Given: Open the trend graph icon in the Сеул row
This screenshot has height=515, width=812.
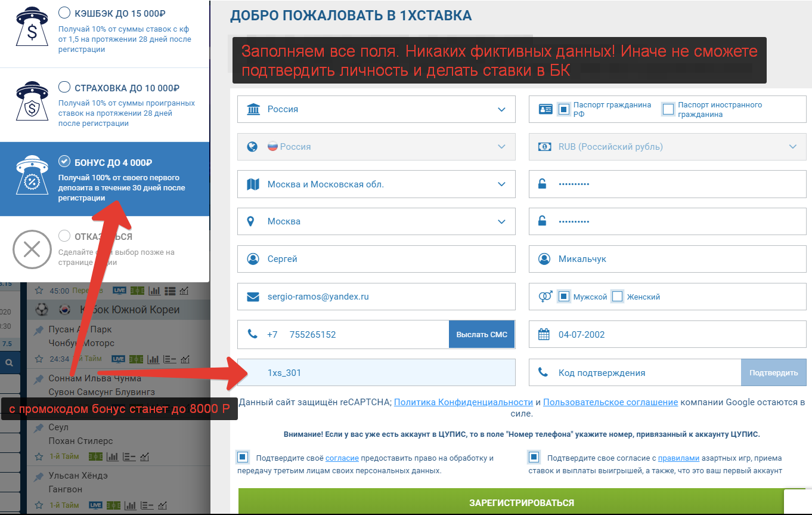Looking at the screenshot, I should point(145,457).
